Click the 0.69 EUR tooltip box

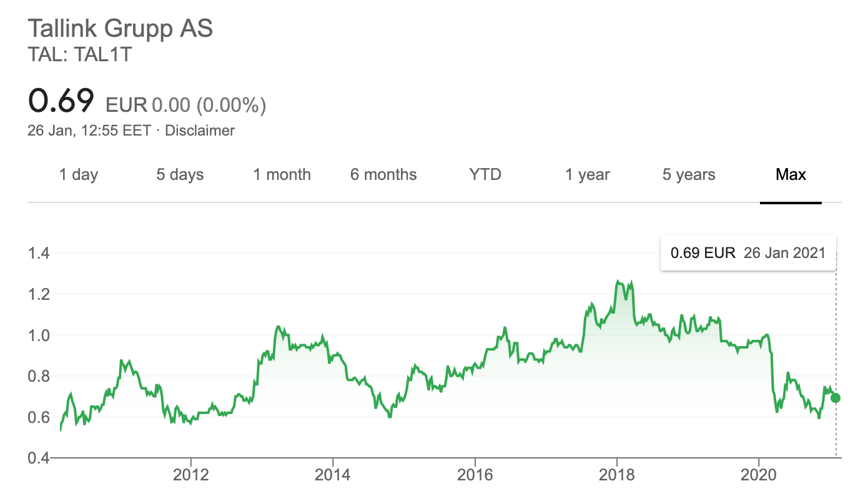coord(748,253)
